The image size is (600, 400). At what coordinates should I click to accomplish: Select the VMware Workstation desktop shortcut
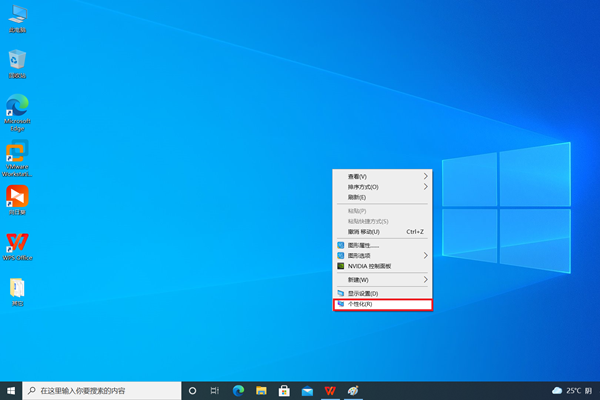coord(17,158)
